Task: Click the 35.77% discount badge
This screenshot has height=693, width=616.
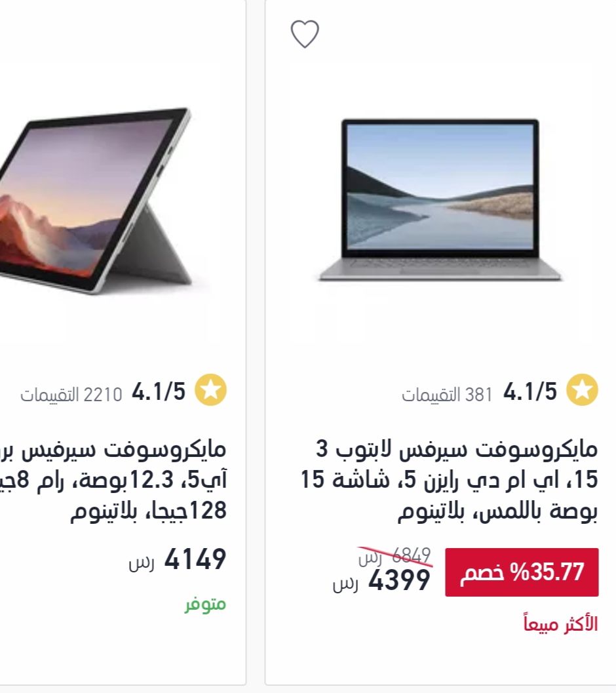Action: tap(522, 572)
